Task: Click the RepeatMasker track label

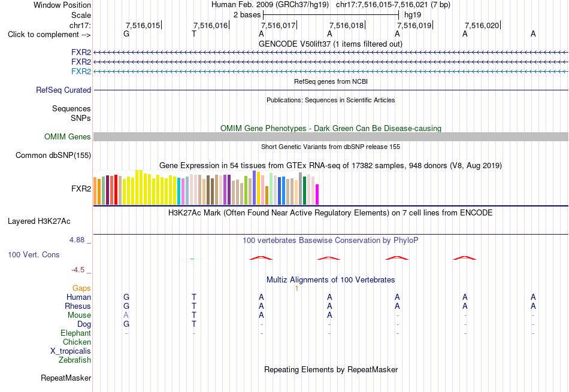Action: click(x=66, y=378)
